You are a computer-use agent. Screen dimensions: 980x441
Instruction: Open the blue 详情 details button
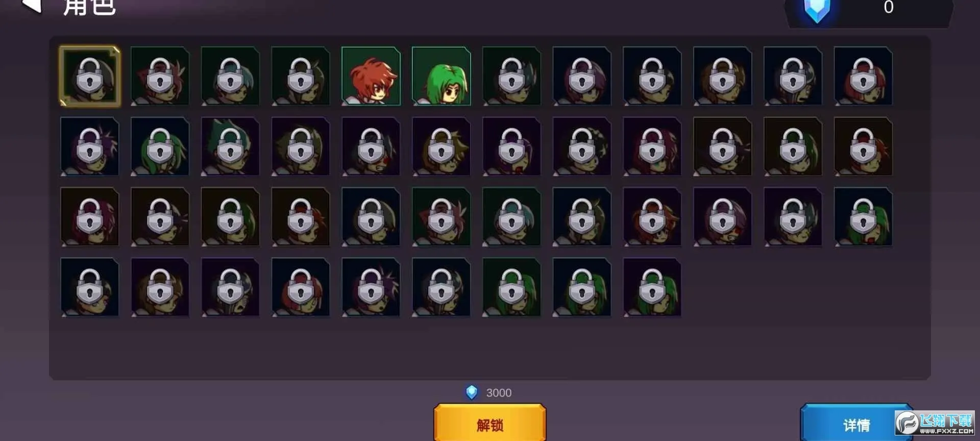click(x=856, y=423)
